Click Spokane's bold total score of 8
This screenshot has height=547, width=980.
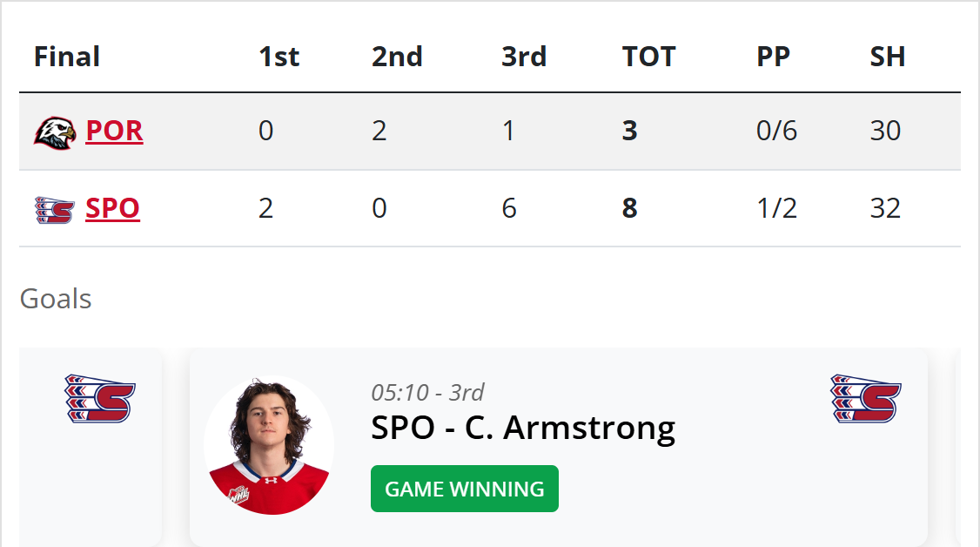tap(630, 209)
